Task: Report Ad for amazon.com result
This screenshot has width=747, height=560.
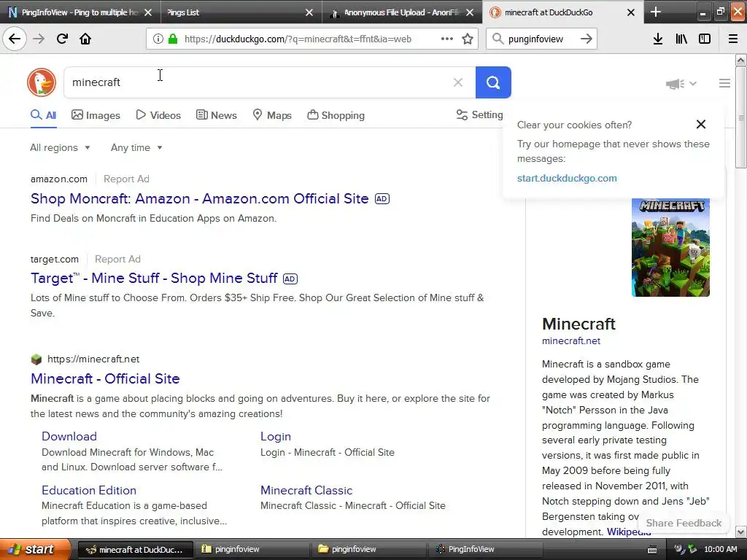Action: tap(126, 179)
